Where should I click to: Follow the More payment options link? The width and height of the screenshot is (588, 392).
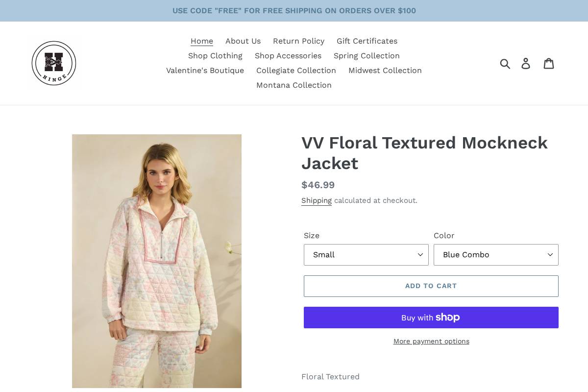point(431,341)
